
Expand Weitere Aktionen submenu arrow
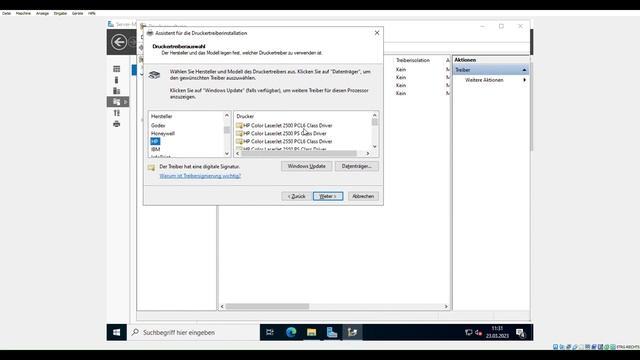pyautogui.click(x=524, y=80)
